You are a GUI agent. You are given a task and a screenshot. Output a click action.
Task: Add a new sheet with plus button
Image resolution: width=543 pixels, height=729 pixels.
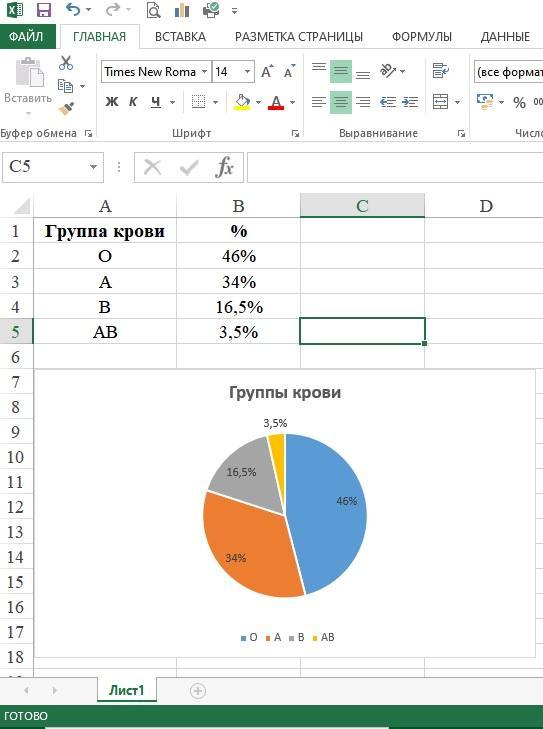coord(198,691)
